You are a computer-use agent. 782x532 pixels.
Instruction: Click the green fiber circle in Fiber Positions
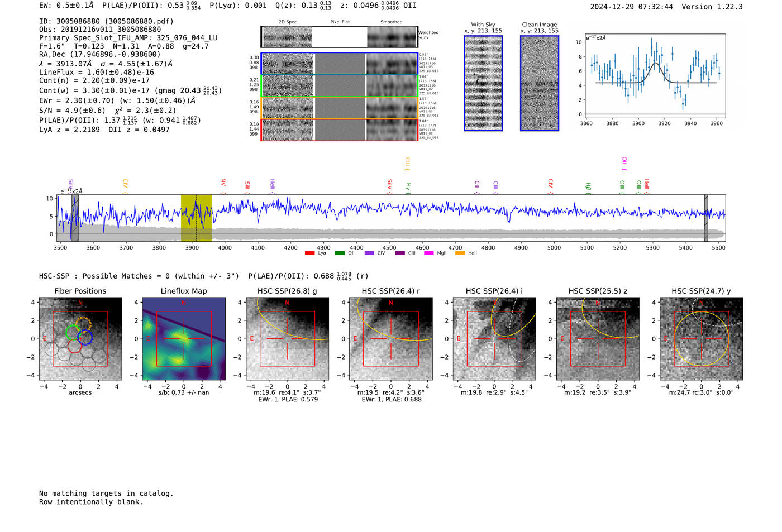pos(73,333)
